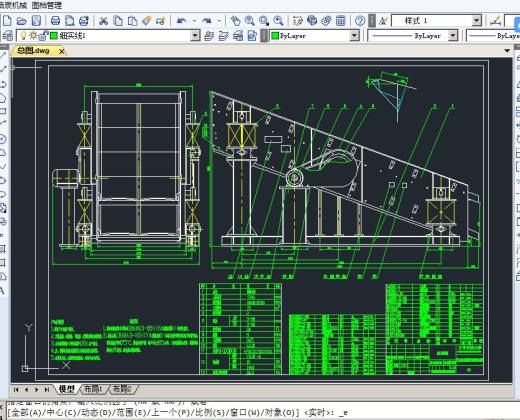This screenshot has width=520, height=420.
Task: Close the 总图.dwg document tab
Action: (x=62, y=51)
